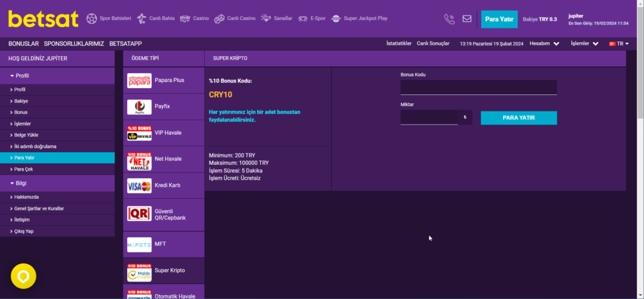
Task: Select MFT Mefete logo
Action: pos(139,244)
